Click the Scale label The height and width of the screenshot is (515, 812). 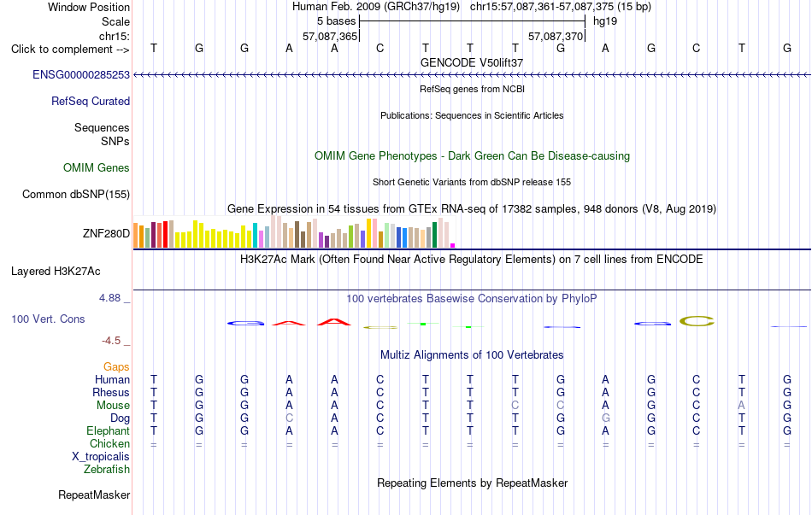pyautogui.click(x=115, y=21)
